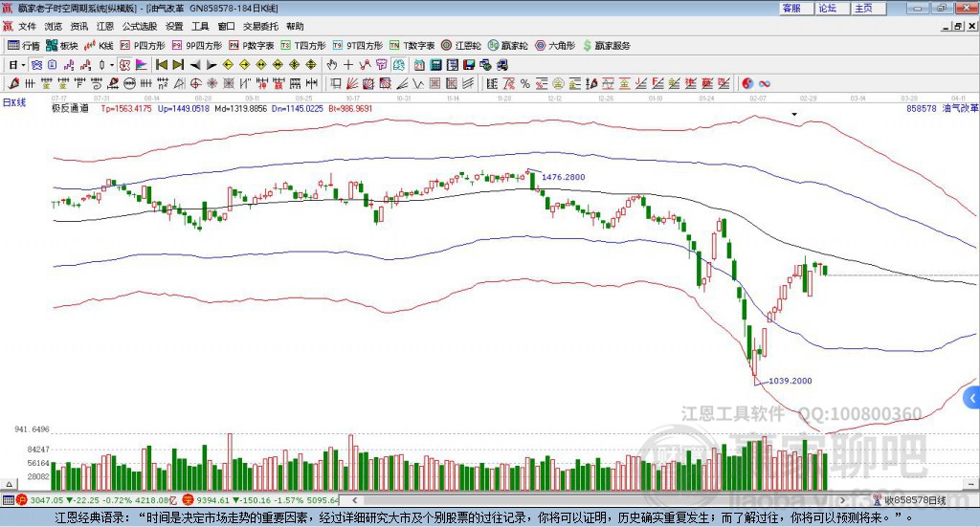Click the 1476.2800 high price label
This screenshot has width=980, height=527.
coord(563,177)
